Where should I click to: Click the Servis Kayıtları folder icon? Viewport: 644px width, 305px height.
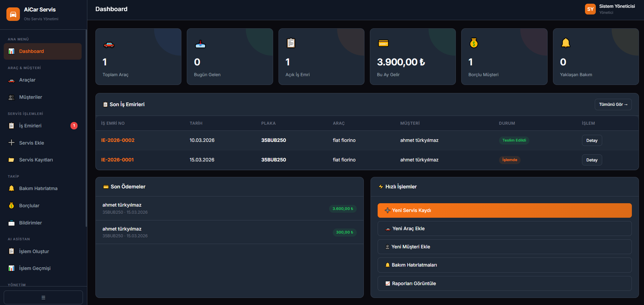[11, 160]
